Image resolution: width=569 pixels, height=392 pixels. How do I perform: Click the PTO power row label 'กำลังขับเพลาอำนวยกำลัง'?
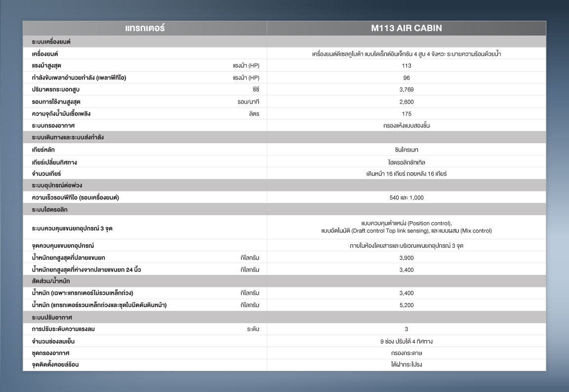tap(79, 78)
